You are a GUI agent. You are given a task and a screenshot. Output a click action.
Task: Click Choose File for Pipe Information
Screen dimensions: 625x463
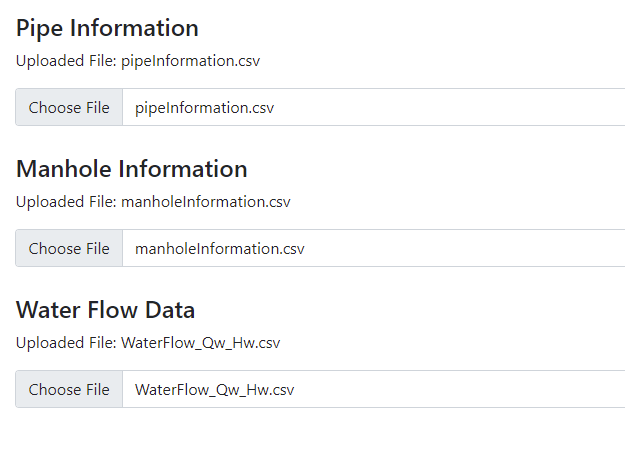click(69, 107)
